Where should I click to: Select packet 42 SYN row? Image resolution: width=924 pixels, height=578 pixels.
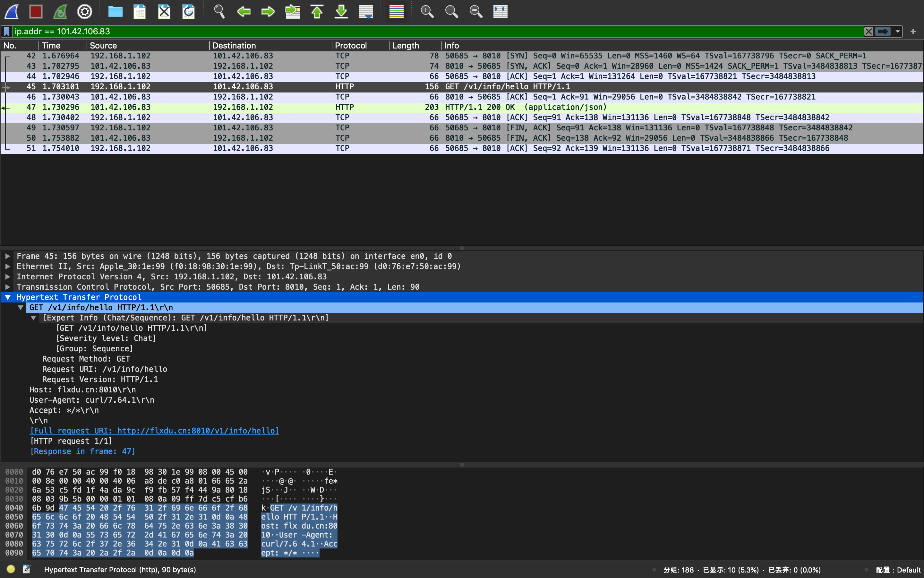pyautogui.click(x=462, y=56)
